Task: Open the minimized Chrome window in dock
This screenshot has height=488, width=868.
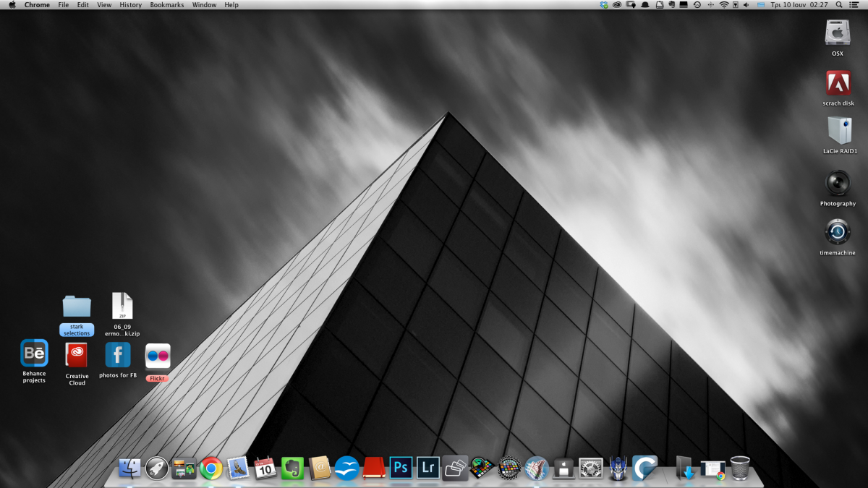Action: coord(712,469)
